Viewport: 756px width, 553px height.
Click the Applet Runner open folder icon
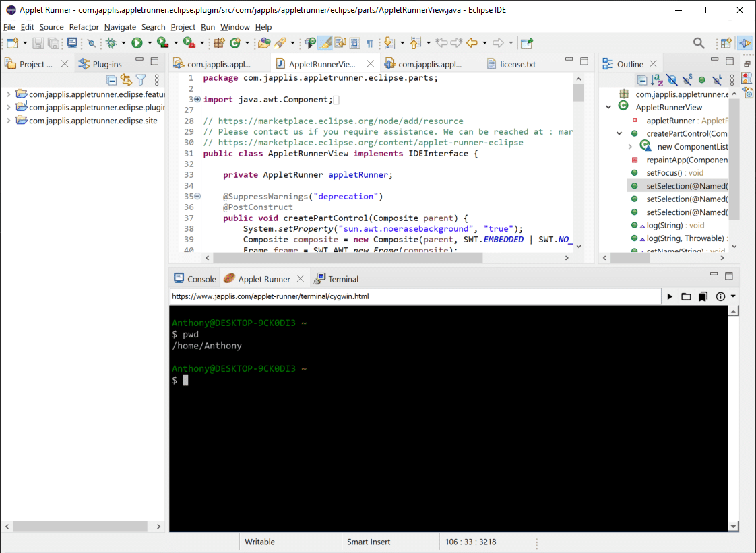(686, 296)
